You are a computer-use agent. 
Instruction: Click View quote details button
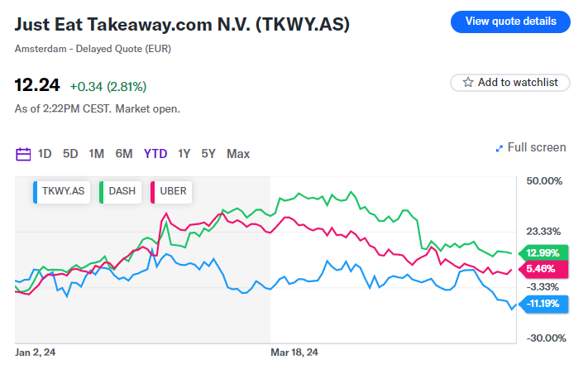[x=510, y=22]
